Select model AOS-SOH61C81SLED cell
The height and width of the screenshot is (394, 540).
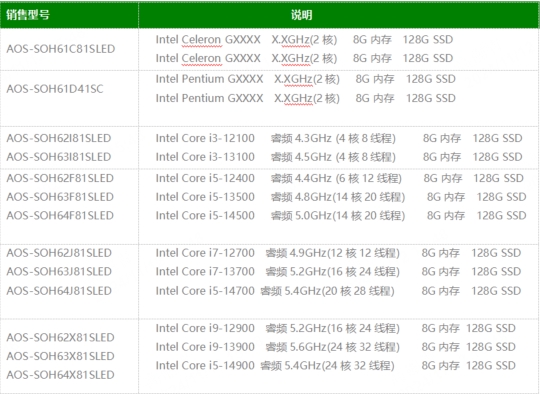tap(69, 49)
